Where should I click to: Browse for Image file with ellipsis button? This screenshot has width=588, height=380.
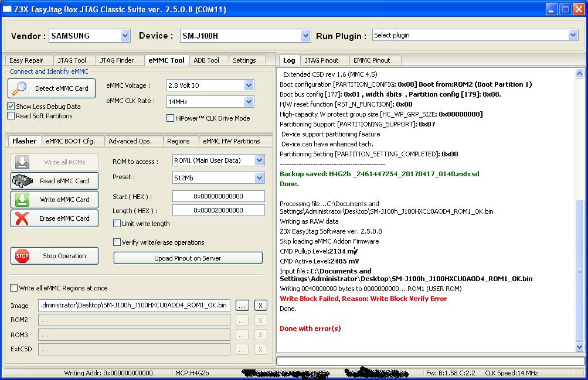(x=242, y=306)
